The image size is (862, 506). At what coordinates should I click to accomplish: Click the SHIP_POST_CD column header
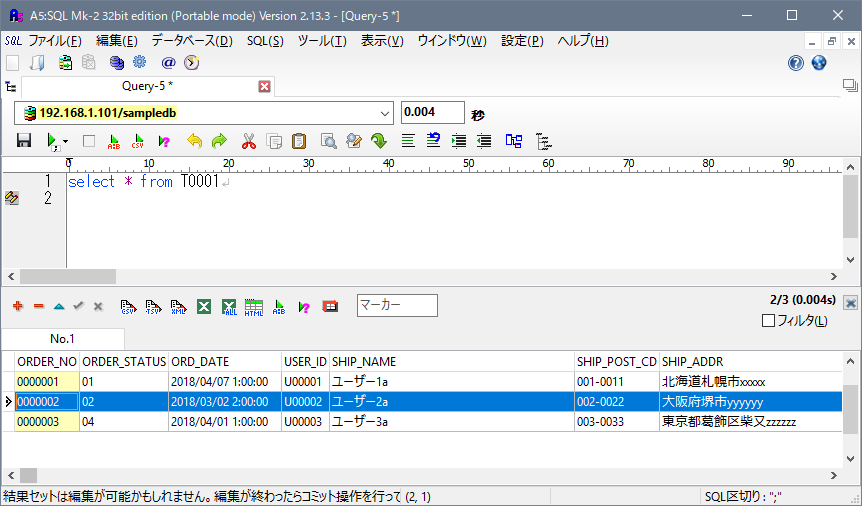coord(617,362)
